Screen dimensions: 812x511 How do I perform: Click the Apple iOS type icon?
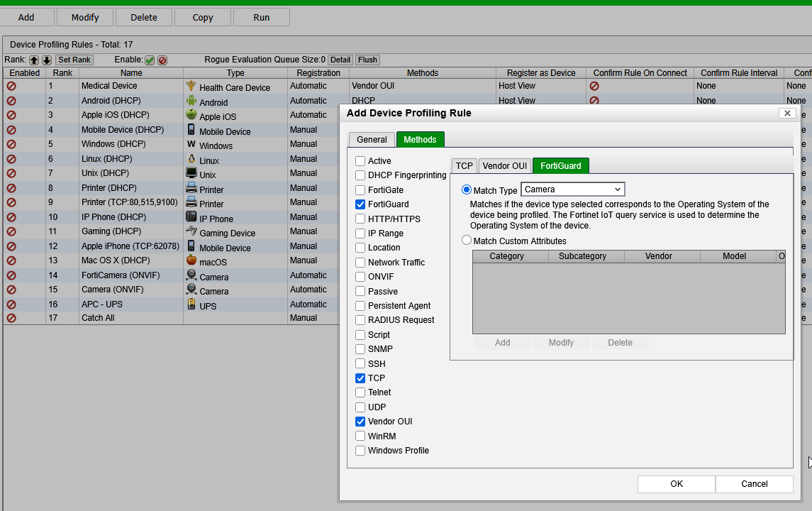(191, 114)
